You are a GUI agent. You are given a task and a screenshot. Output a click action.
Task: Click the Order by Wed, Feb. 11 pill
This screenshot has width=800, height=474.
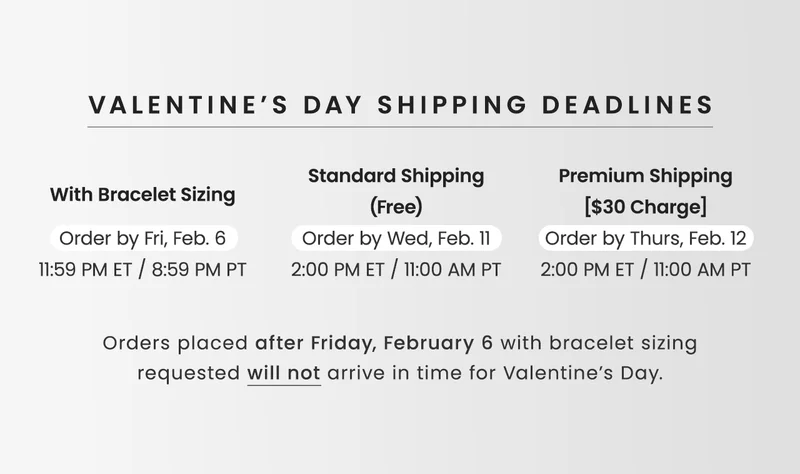coord(396,239)
